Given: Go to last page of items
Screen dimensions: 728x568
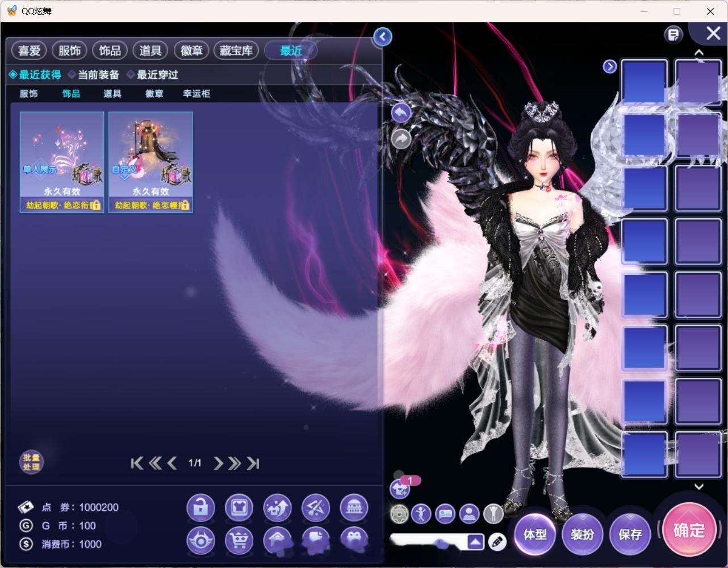Looking at the screenshot, I should [253, 463].
